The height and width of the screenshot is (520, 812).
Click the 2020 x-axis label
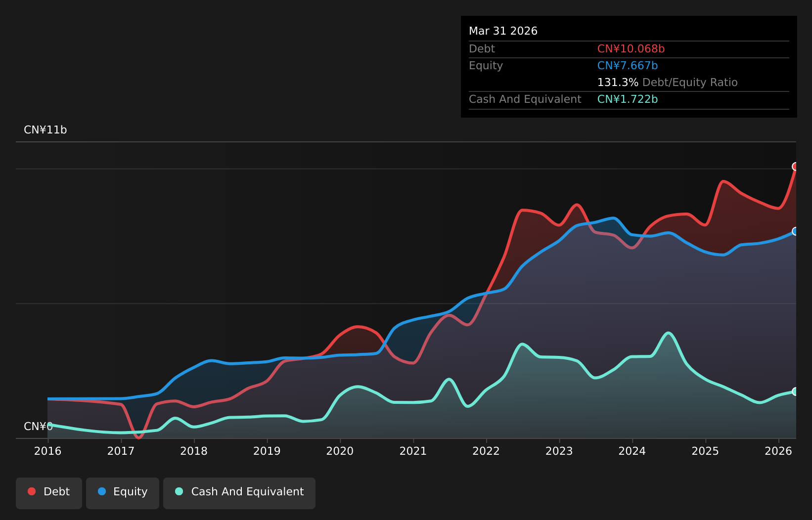click(340, 451)
